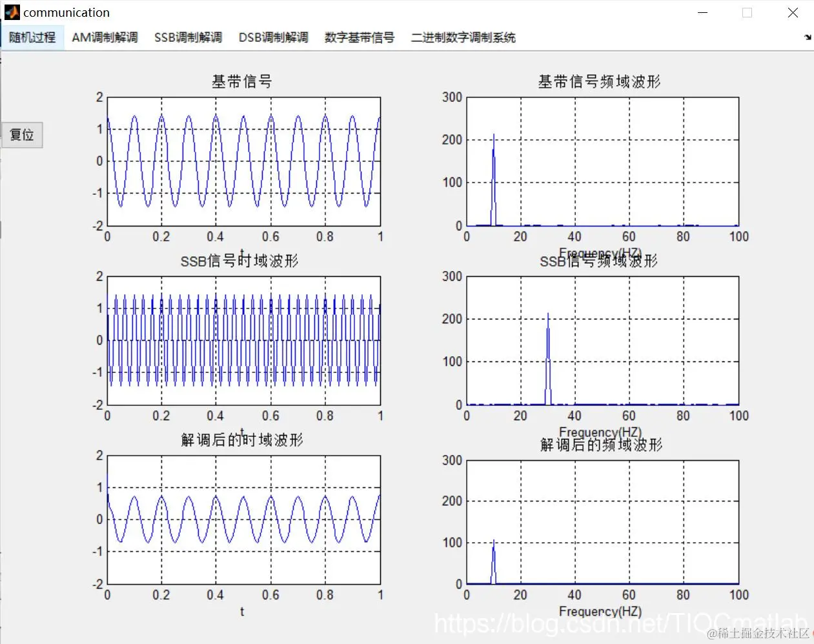The image size is (814, 644).
Task: Click the Frequency(HZ) label under the bottom plot
Action: [x=600, y=611]
